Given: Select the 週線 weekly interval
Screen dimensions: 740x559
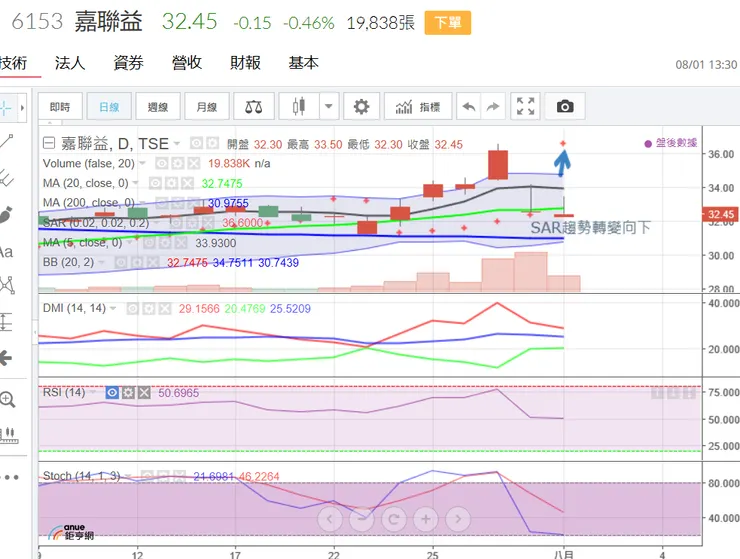Looking at the screenshot, I should (158, 107).
